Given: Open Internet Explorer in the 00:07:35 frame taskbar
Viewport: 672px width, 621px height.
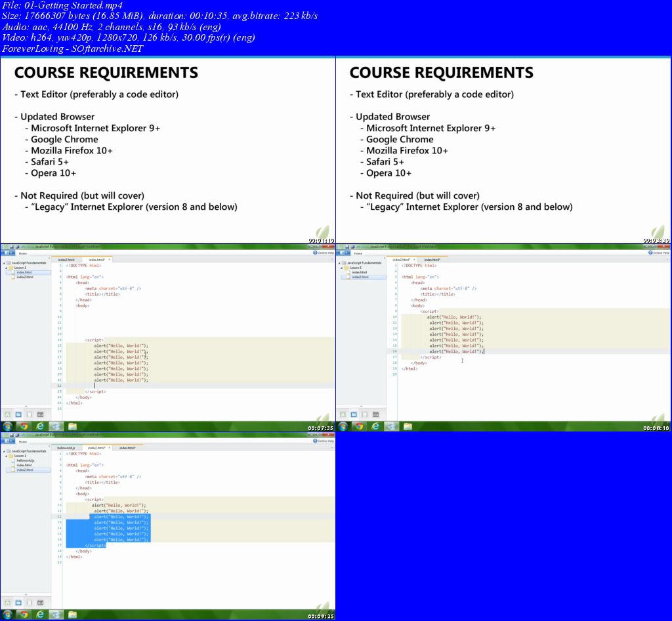Looking at the screenshot, I should 40,426.
